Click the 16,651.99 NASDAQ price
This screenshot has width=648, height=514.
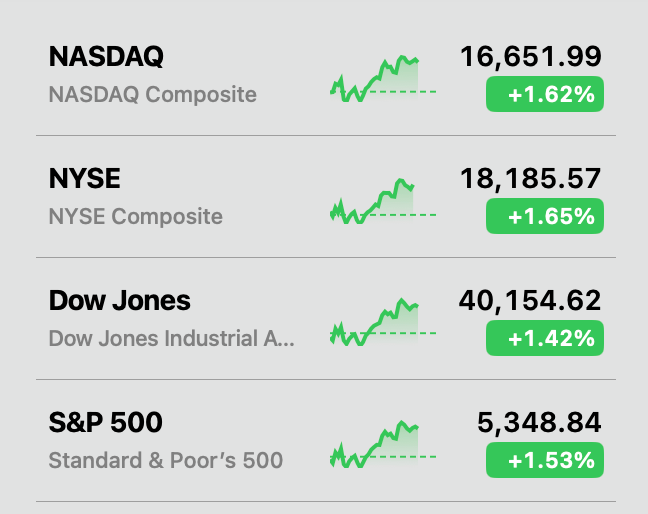[x=530, y=57]
